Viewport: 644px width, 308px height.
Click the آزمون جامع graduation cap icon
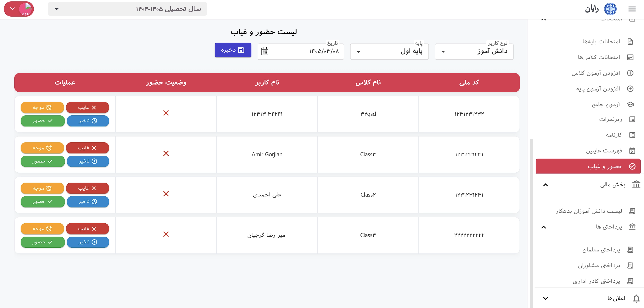click(630, 104)
